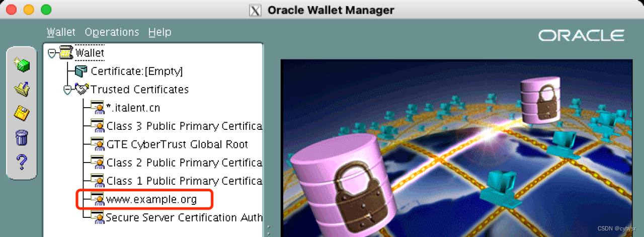Image resolution: width=644 pixels, height=237 pixels.
Task: Select the Class 2 Public Primary certificate
Action: (184, 163)
